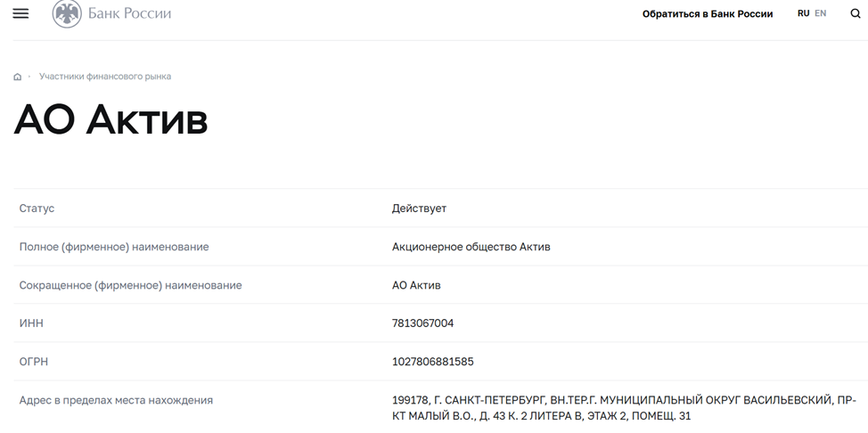Open the search magnifier icon
868x433 pixels.
856,13
